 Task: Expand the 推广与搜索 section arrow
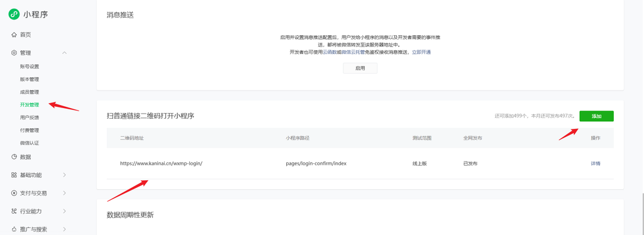[65, 229]
